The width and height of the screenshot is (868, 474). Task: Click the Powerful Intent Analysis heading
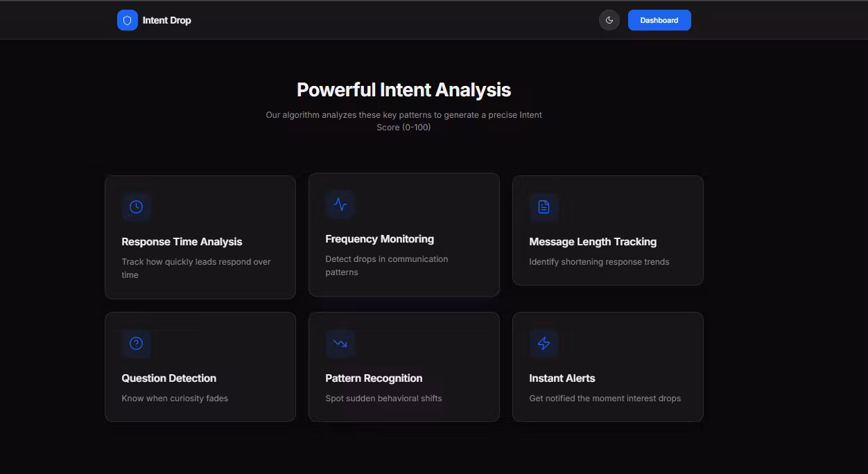tap(403, 90)
